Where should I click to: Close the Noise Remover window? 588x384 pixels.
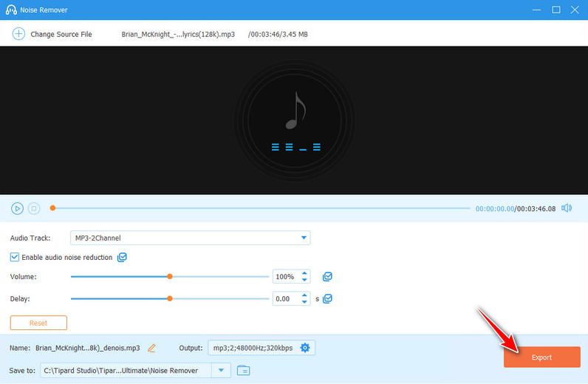click(x=575, y=10)
